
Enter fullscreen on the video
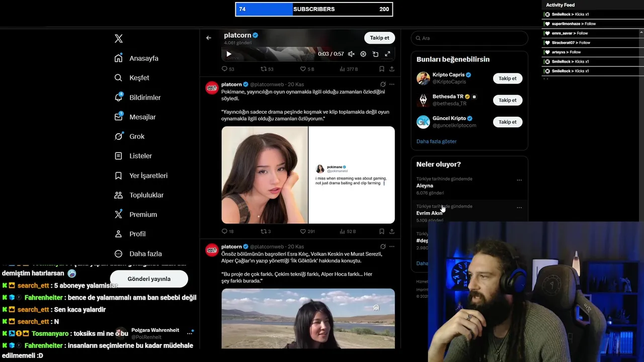click(x=387, y=54)
